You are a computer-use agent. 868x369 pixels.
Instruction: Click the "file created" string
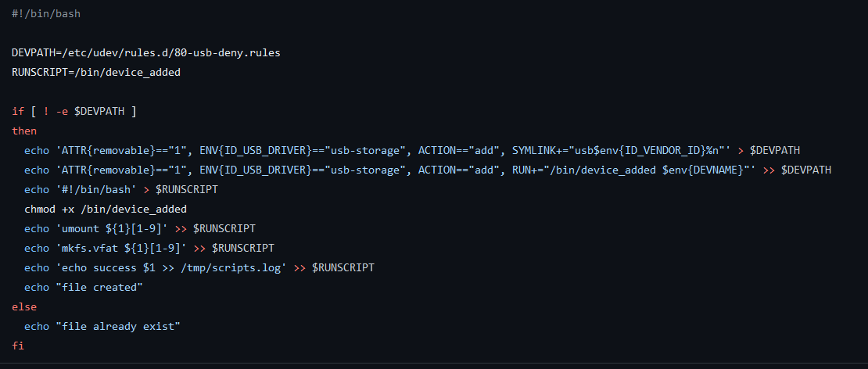click(99, 287)
